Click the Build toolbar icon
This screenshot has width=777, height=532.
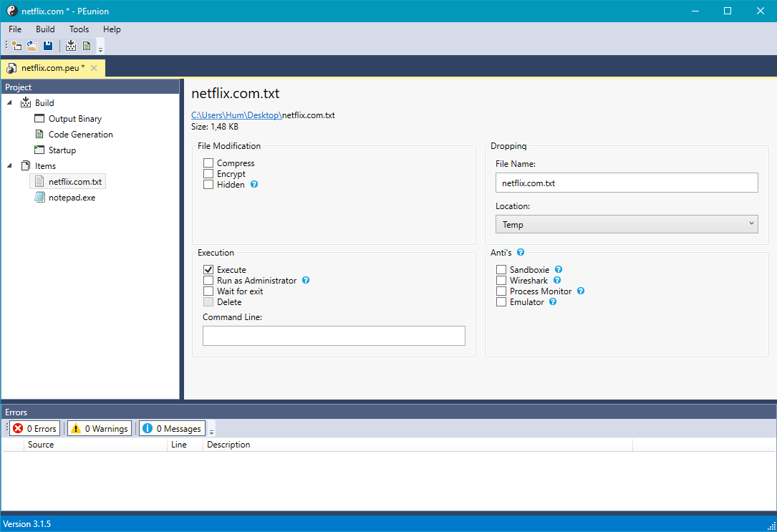tap(71, 46)
